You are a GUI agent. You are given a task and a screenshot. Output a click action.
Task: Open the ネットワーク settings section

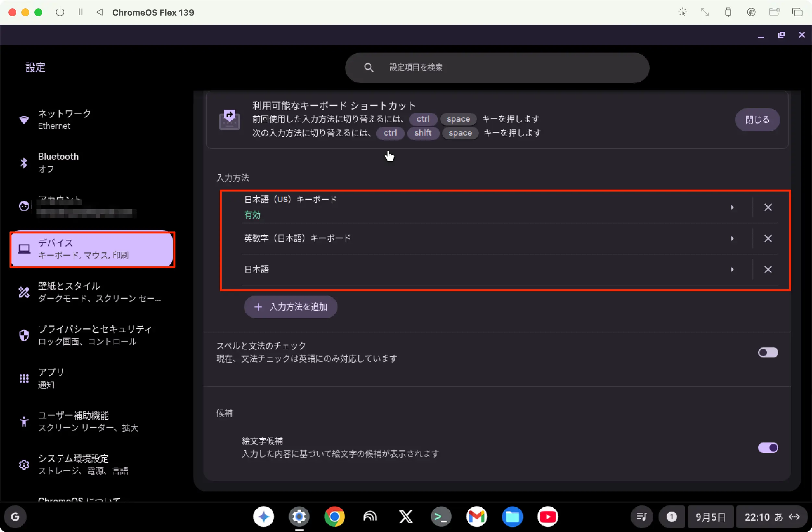click(65, 119)
